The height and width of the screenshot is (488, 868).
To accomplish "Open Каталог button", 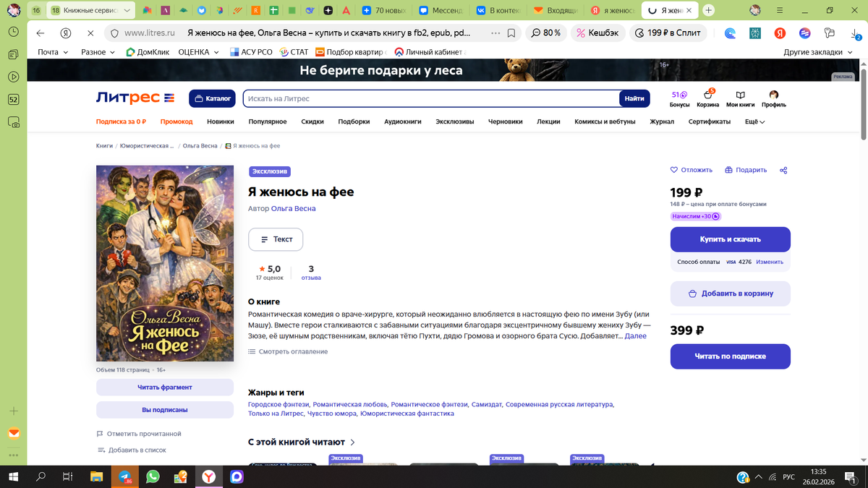I will tap(210, 98).
